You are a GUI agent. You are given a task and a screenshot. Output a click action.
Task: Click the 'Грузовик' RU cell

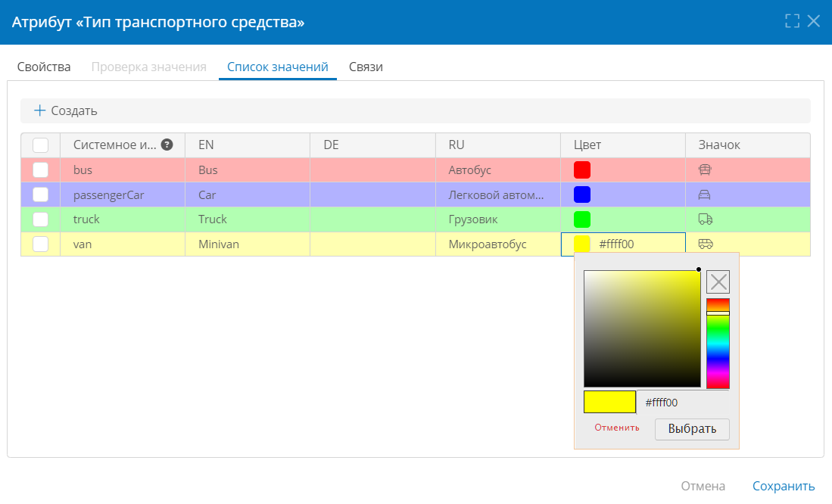pyautogui.click(x=497, y=219)
